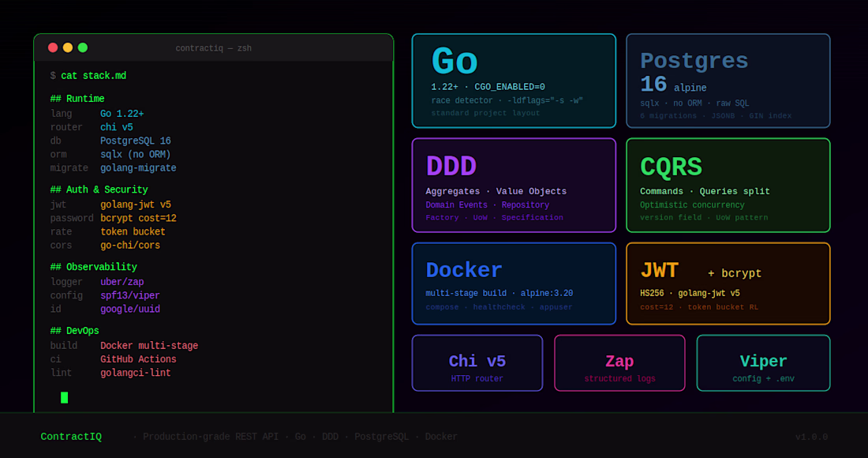Open the Docker card title
The height and width of the screenshot is (458, 868).
pos(464,270)
